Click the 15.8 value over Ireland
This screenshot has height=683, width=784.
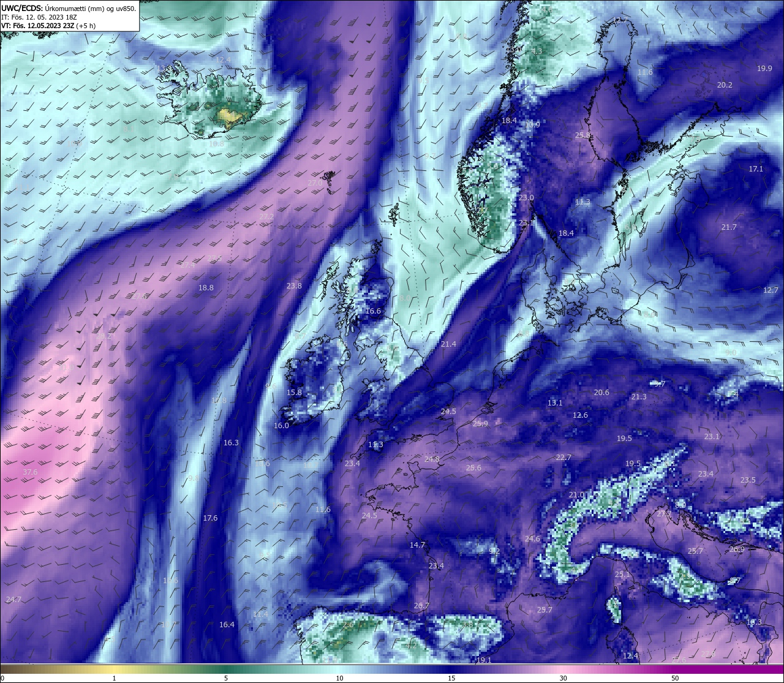[294, 392]
